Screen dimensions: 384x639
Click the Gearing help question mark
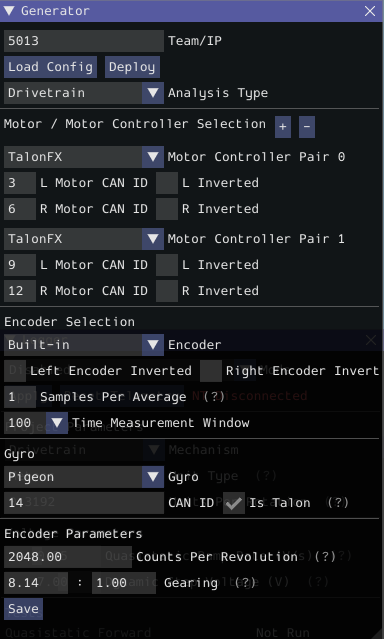245,583
